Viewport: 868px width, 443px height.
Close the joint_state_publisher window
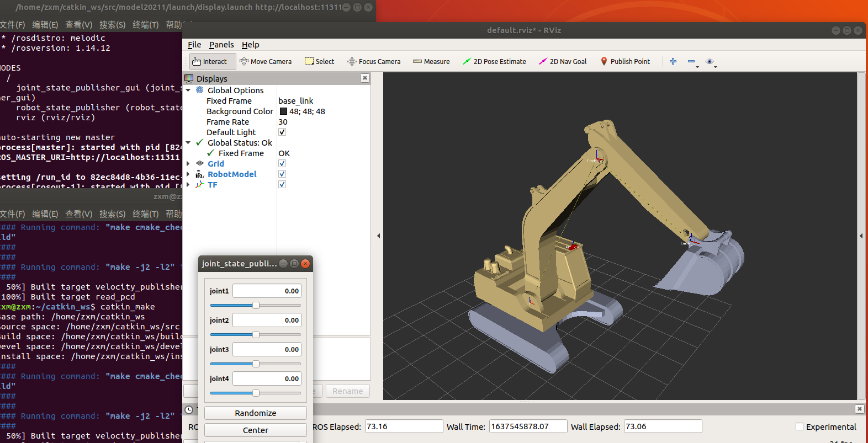click(305, 264)
